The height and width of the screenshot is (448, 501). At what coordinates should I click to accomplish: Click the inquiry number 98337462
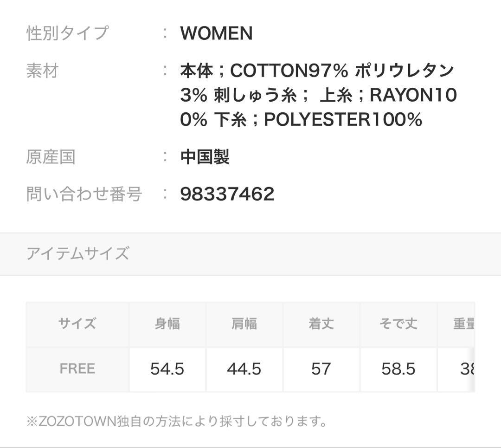point(227,194)
